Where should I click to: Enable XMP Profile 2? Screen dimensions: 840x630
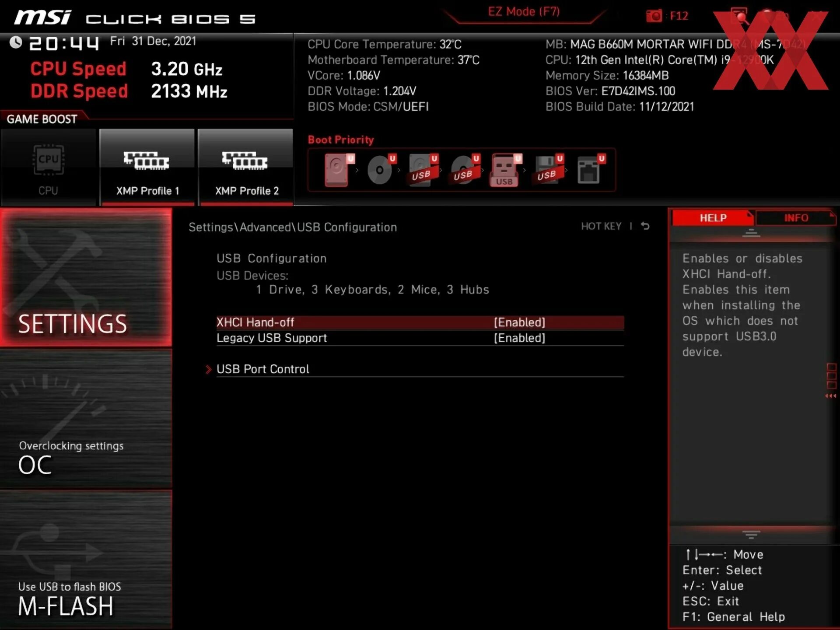point(245,167)
